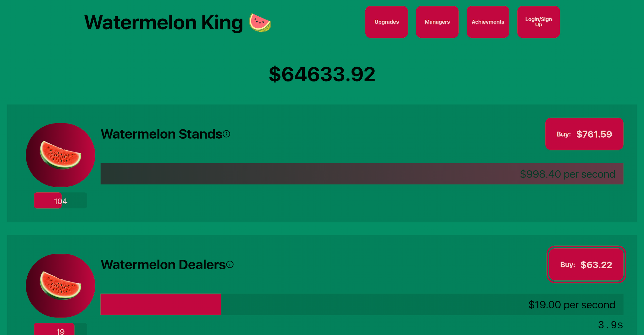Open info icon next to Watermelon Stands
This screenshot has height=335, width=644.
point(227,134)
